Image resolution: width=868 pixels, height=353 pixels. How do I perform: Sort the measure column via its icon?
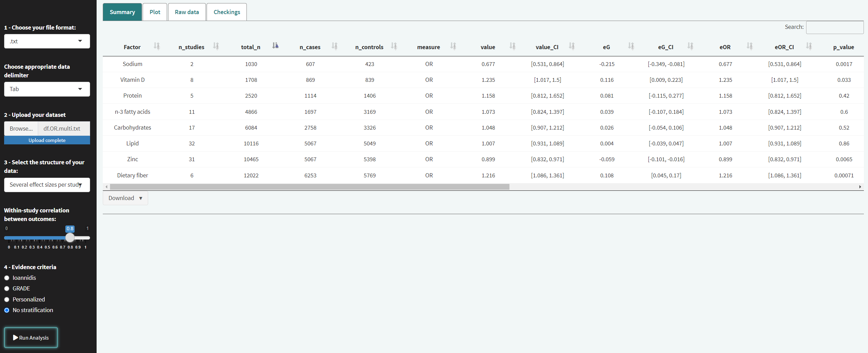(453, 46)
